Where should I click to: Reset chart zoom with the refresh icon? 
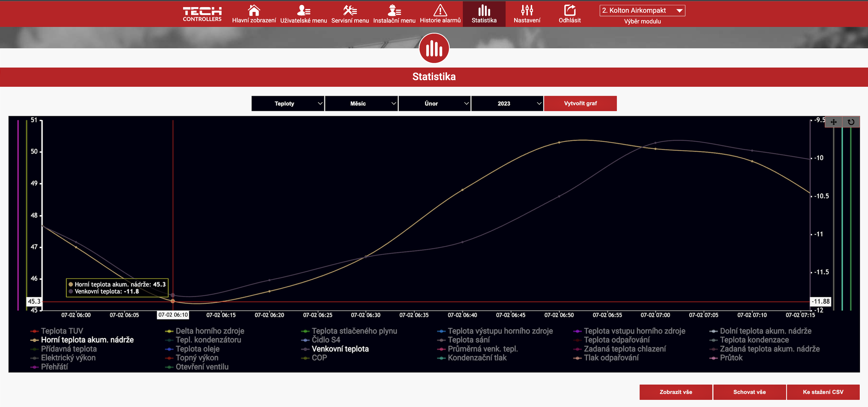click(x=851, y=122)
